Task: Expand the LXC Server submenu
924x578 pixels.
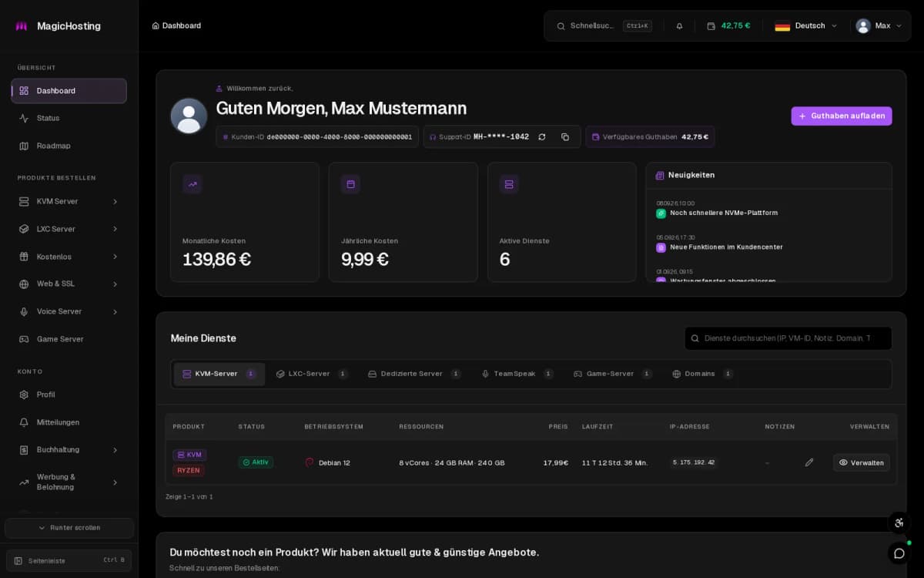Action: (115, 230)
